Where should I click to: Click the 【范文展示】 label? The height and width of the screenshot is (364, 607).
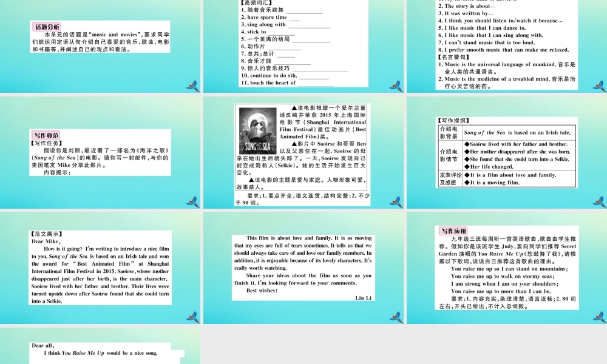coord(47,234)
